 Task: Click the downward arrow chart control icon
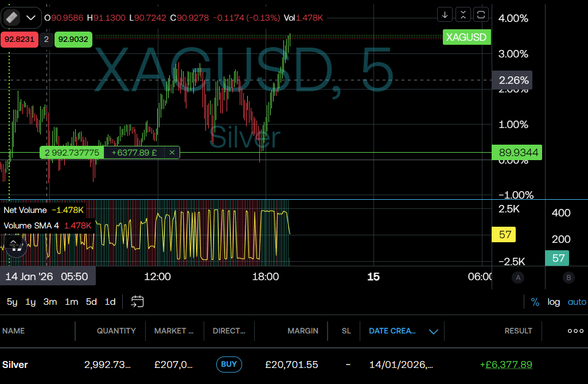[445, 14]
